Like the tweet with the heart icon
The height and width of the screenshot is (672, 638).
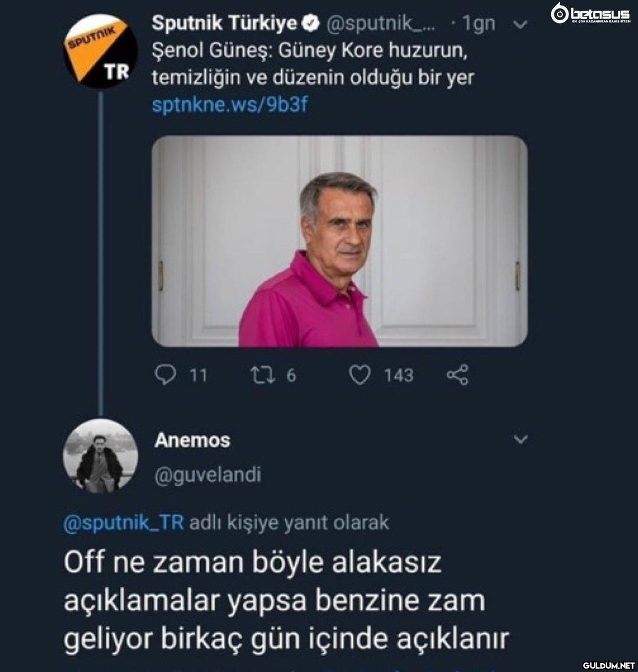click(x=359, y=375)
